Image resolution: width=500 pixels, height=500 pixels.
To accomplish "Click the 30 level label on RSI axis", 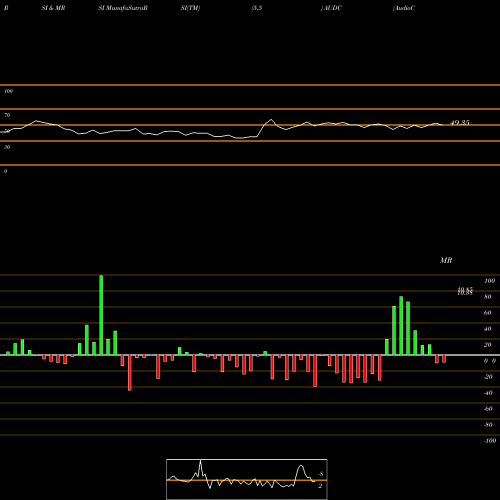I will tap(7, 147).
